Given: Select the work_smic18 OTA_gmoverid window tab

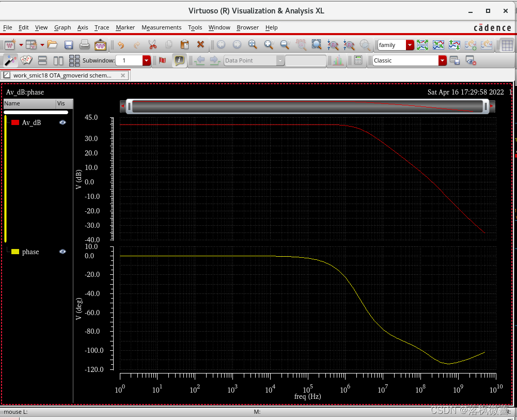Looking at the screenshot, I should coord(62,75).
